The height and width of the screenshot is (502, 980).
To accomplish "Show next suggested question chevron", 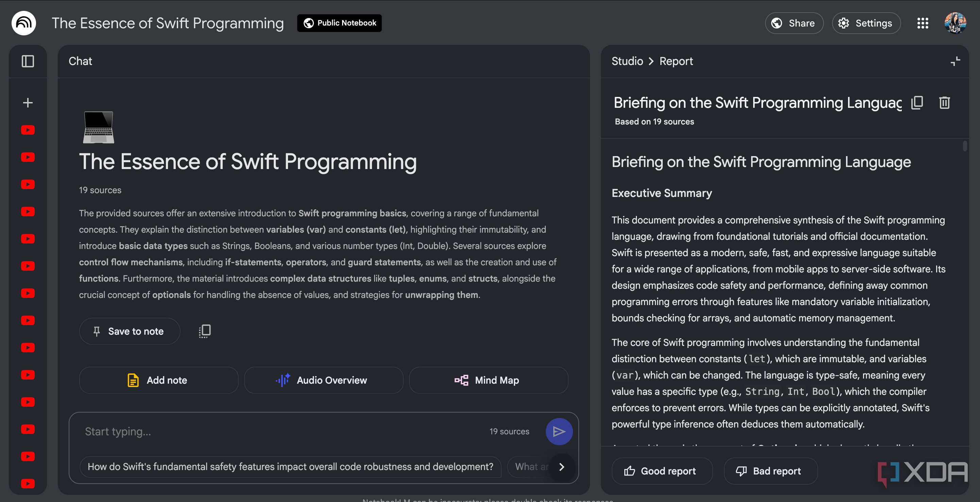I will [561, 467].
